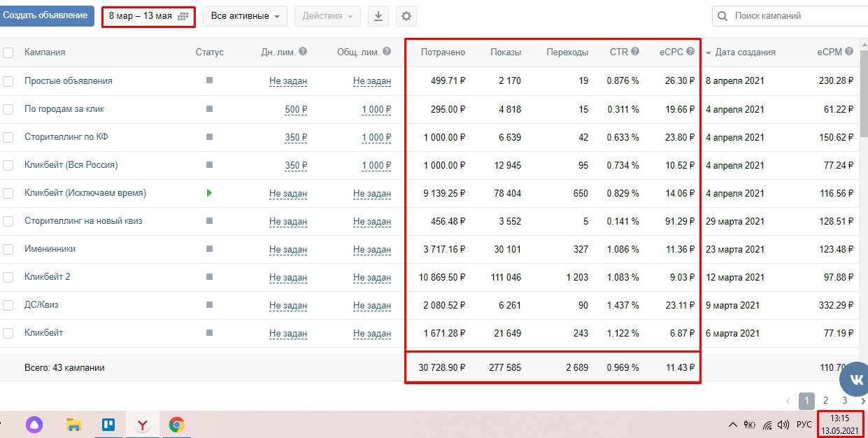Click the network Wi-Fi tray icon
Screen dimensions: 868x438
pos(767,425)
